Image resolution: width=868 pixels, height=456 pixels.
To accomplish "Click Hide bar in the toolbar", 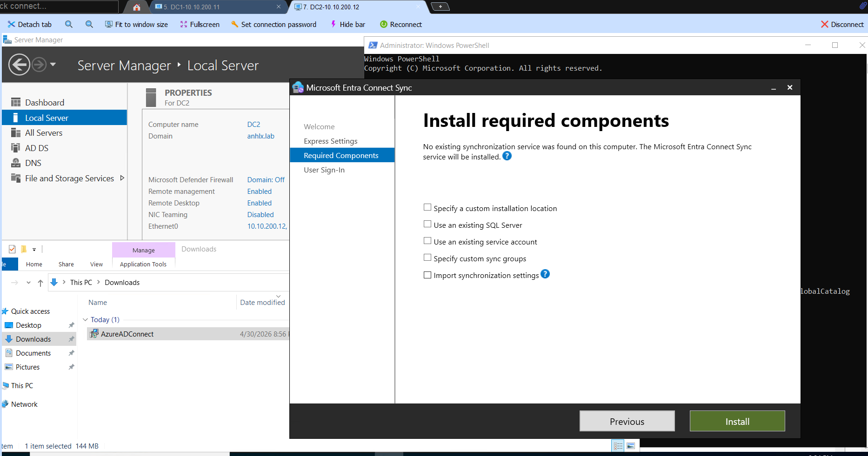I will coord(347,24).
